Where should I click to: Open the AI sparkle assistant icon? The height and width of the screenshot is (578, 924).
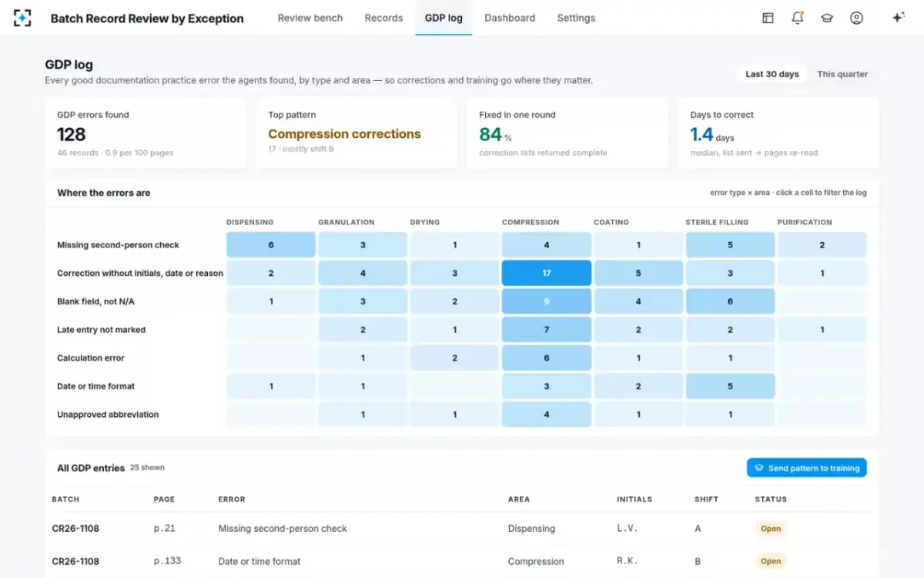898,18
